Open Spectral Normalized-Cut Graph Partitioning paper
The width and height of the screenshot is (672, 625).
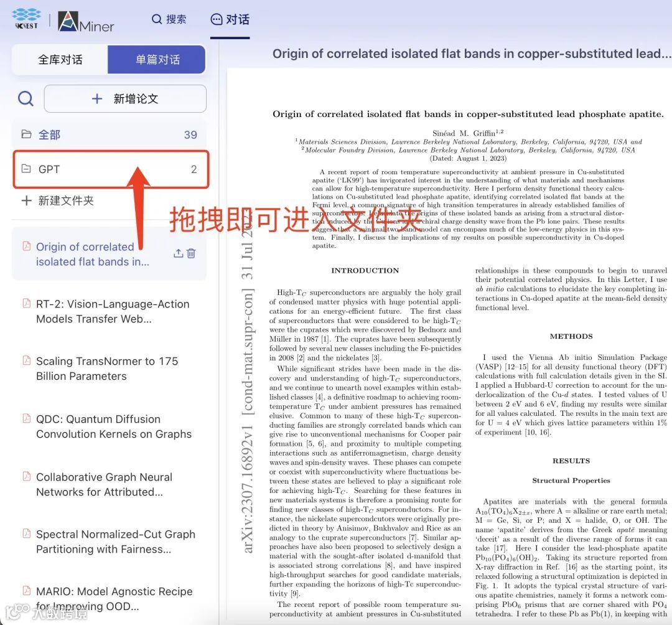116,542
